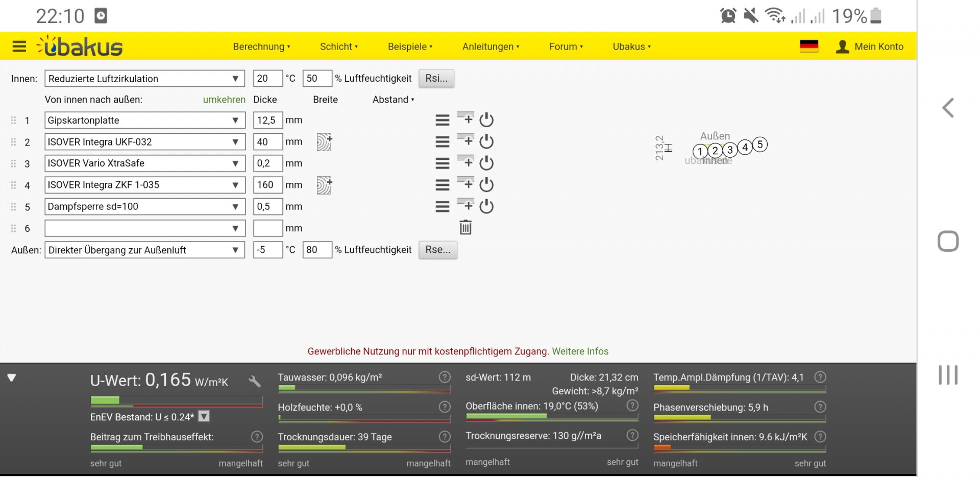This screenshot has width=980, height=477.
Task: Add a layer below ISOVER Vario XtraSafe
Action: coord(465,162)
